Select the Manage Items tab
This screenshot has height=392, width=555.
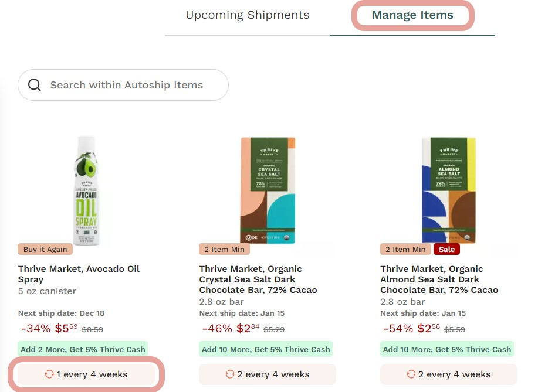412,15
